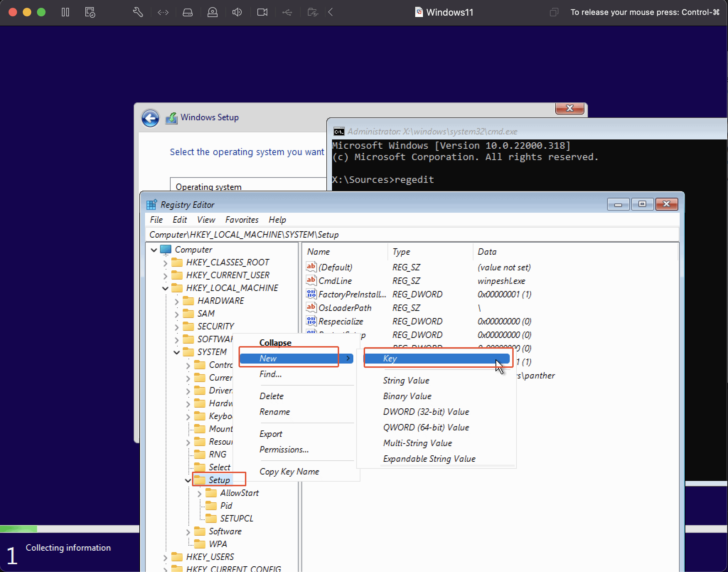
Task: Select the CmdLine string value icon
Action: [x=311, y=280]
